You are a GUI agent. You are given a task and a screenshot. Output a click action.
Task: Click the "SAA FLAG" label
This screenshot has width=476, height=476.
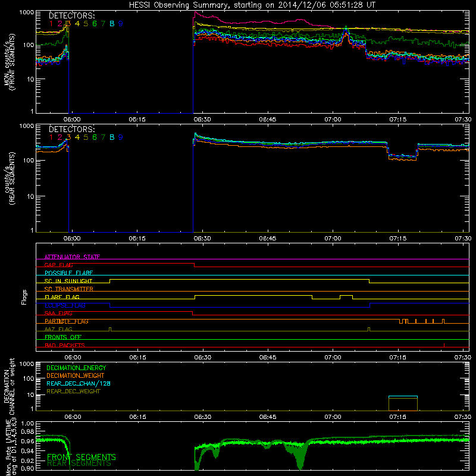pos(58,313)
